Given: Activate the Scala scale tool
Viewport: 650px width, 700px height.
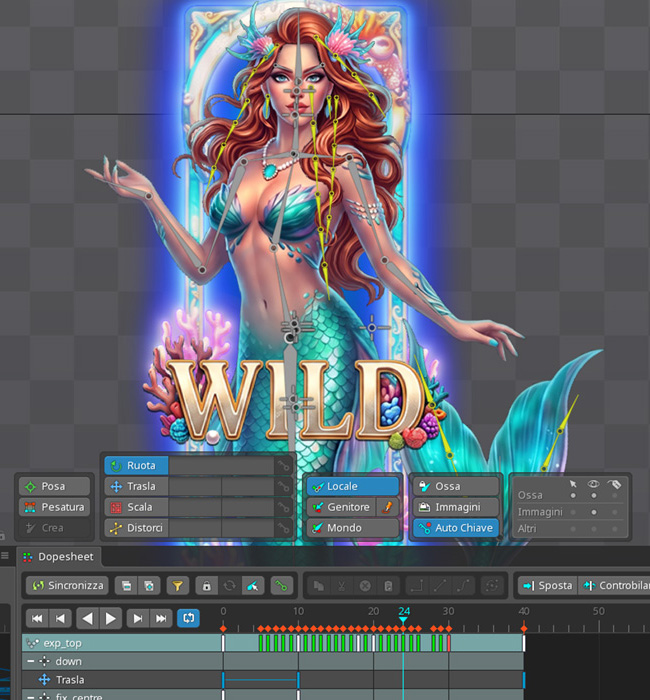Looking at the screenshot, I should point(136,507).
